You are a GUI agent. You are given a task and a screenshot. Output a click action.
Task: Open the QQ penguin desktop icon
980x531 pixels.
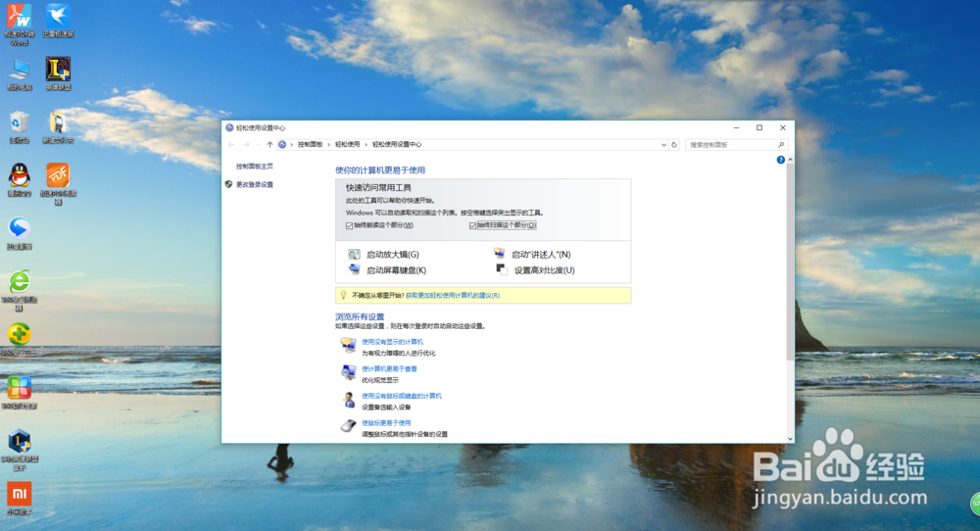coord(20,175)
